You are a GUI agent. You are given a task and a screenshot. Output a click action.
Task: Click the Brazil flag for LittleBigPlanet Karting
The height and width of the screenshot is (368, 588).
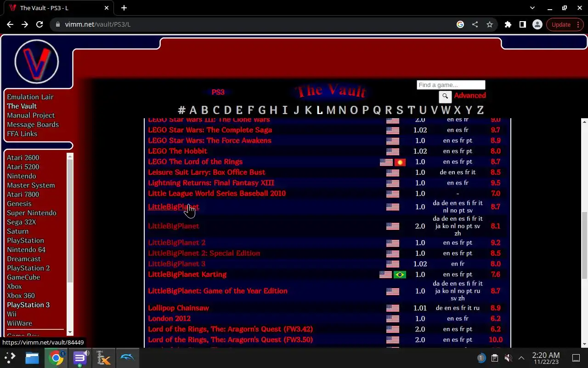tap(400, 275)
